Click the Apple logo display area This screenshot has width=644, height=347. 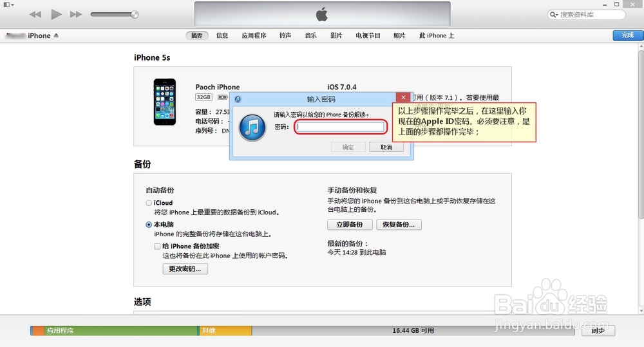pyautogui.click(x=323, y=14)
